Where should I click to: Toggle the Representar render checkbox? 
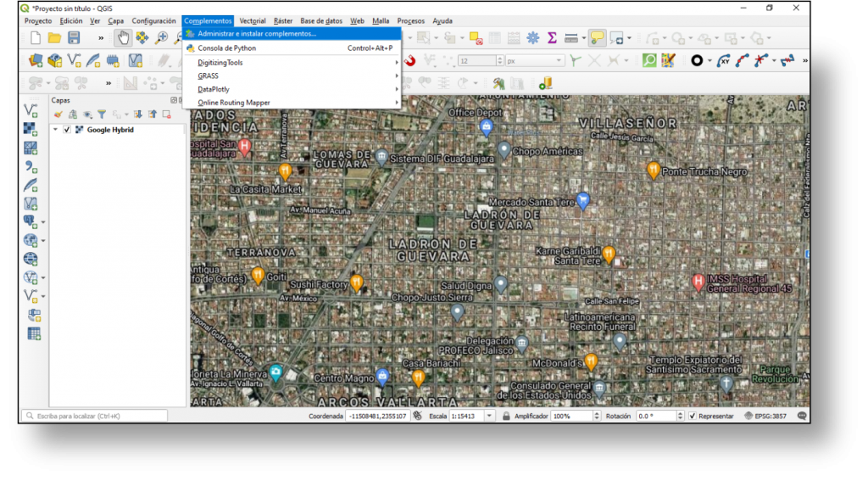693,417
